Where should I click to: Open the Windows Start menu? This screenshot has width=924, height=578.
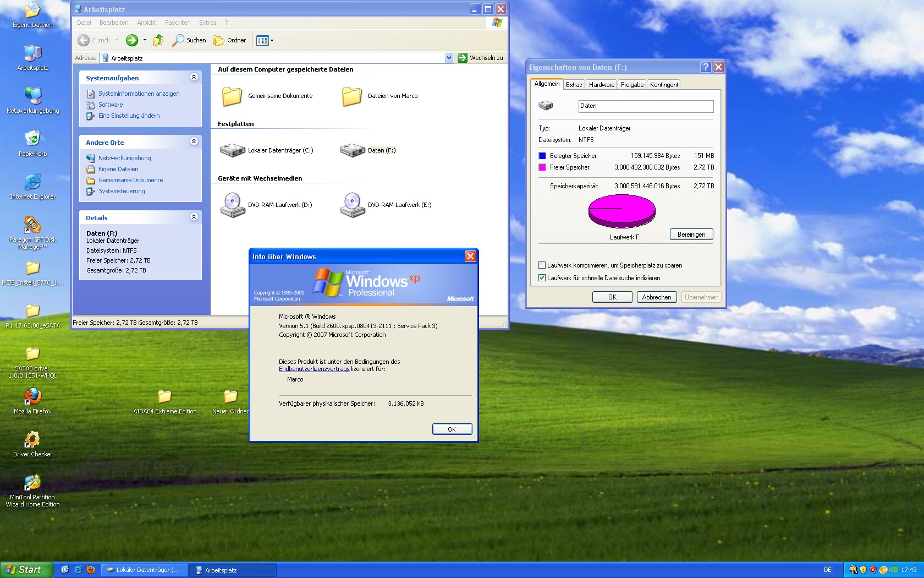coord(27,570)
